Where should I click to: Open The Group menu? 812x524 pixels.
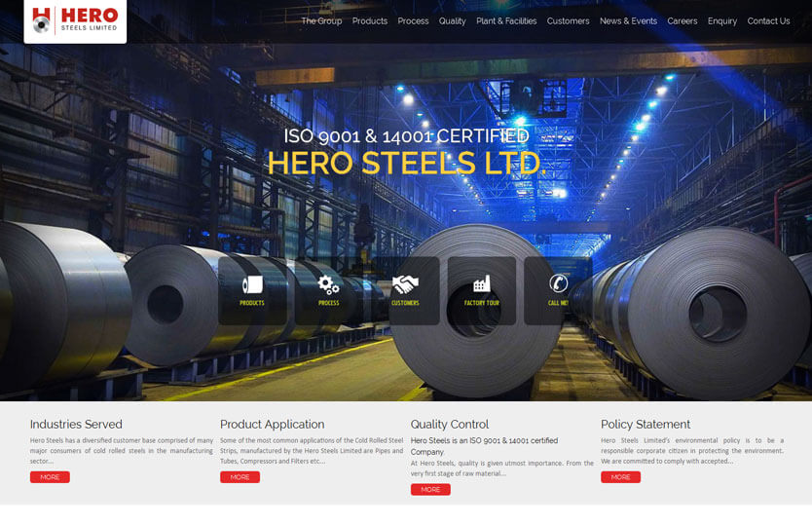(x=321, y=21)
